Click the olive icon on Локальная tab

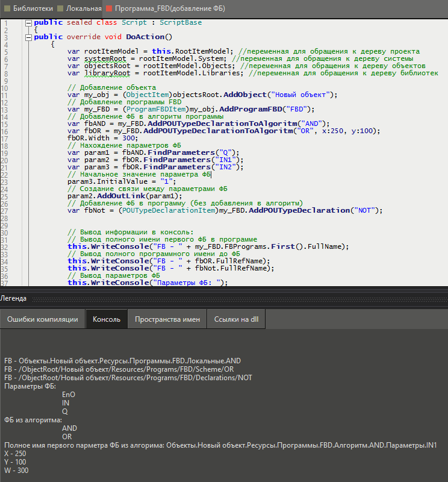[60, 9]
